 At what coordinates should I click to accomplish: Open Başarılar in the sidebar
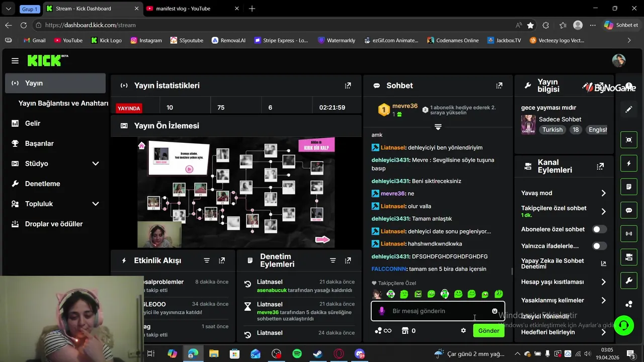(x=55, y=143)
